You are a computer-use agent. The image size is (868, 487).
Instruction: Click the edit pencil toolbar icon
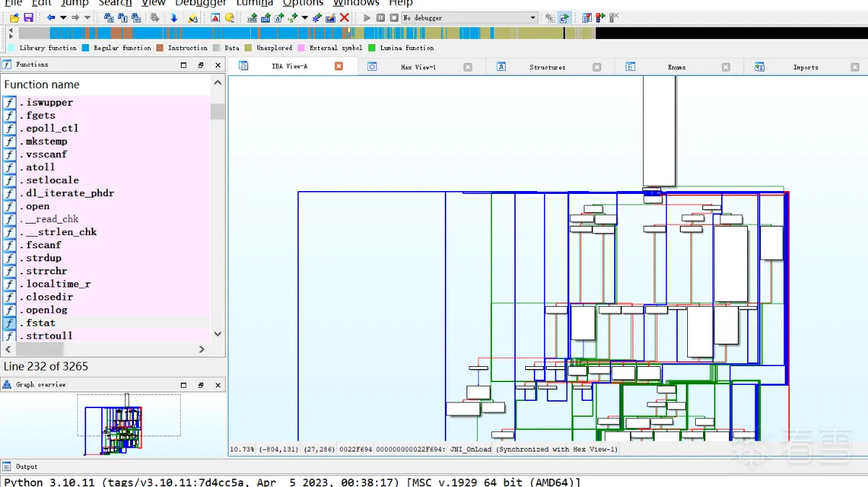coord(331,17)
